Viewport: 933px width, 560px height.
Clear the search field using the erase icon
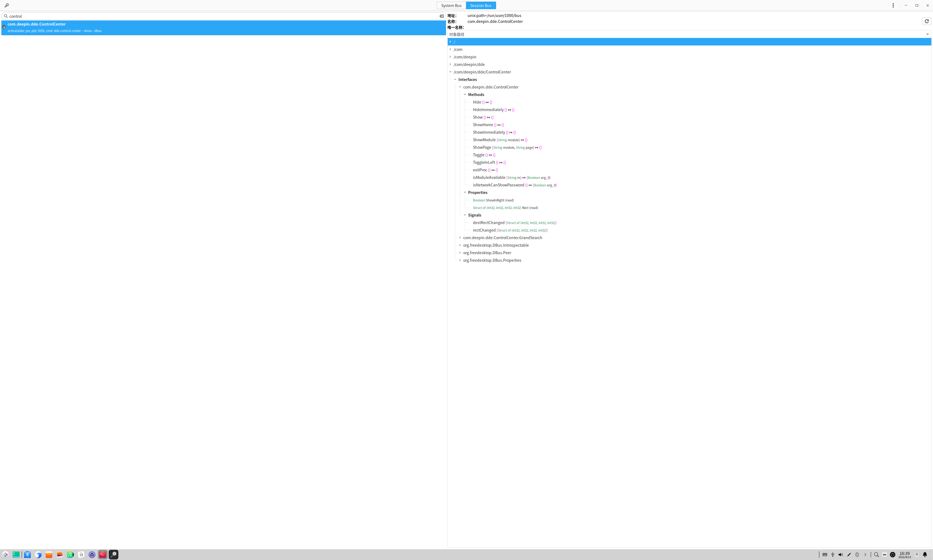[441, 16]
